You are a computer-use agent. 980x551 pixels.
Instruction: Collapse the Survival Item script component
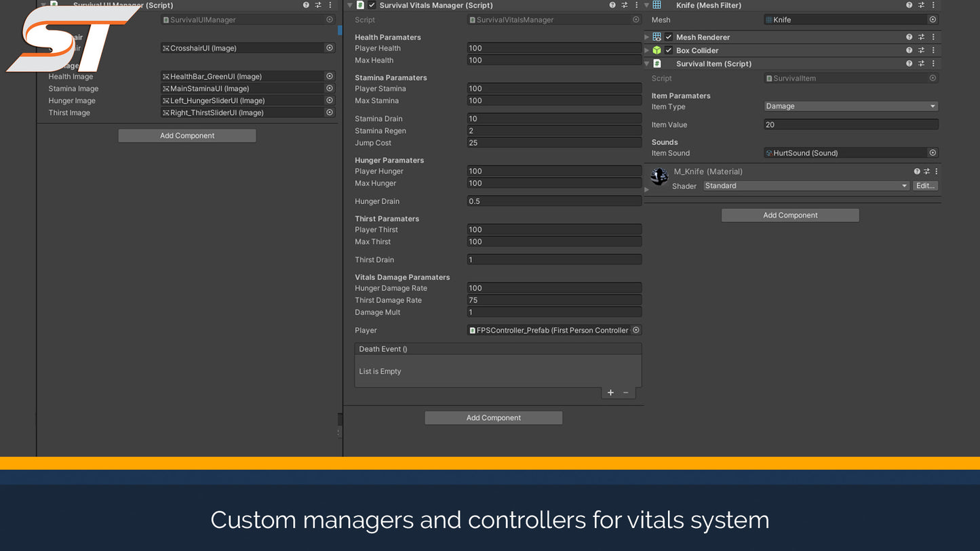(646, 63)
